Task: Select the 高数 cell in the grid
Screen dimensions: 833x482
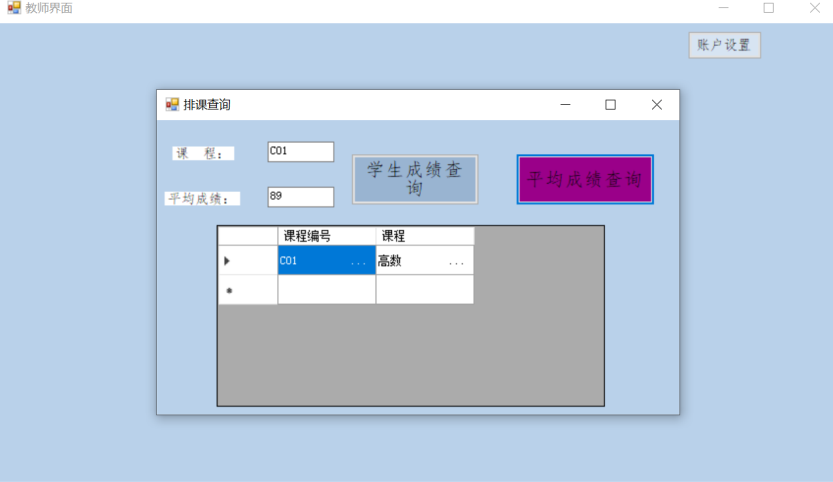Action: [x=424, y=260]
